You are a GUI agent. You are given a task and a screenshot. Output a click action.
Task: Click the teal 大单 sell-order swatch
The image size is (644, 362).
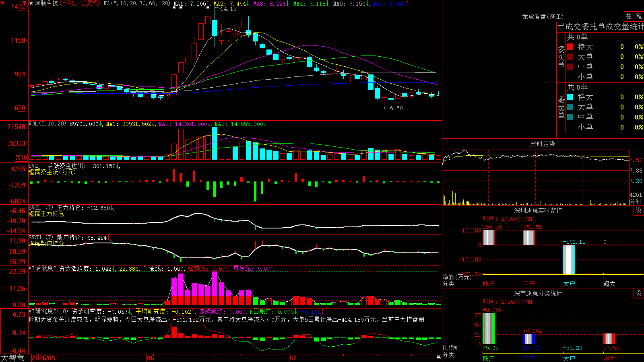(x=570, y=107)
